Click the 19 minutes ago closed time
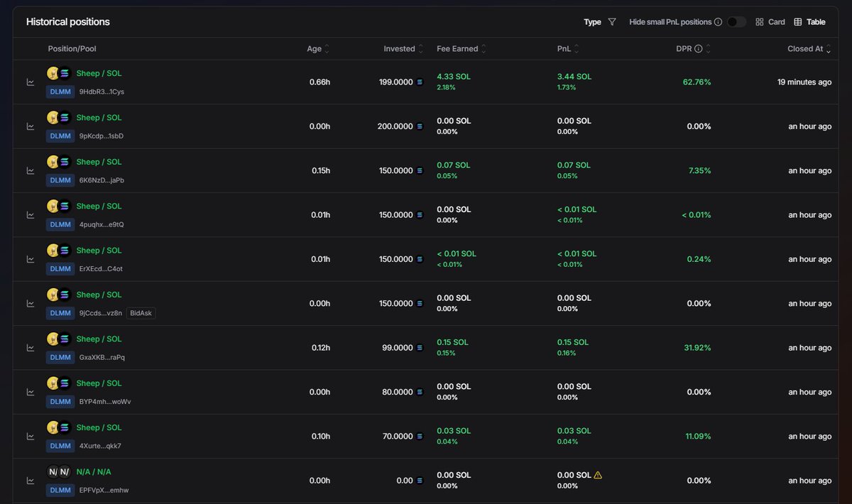This screenshot has width=852, height=504. (x=804, y=82)
